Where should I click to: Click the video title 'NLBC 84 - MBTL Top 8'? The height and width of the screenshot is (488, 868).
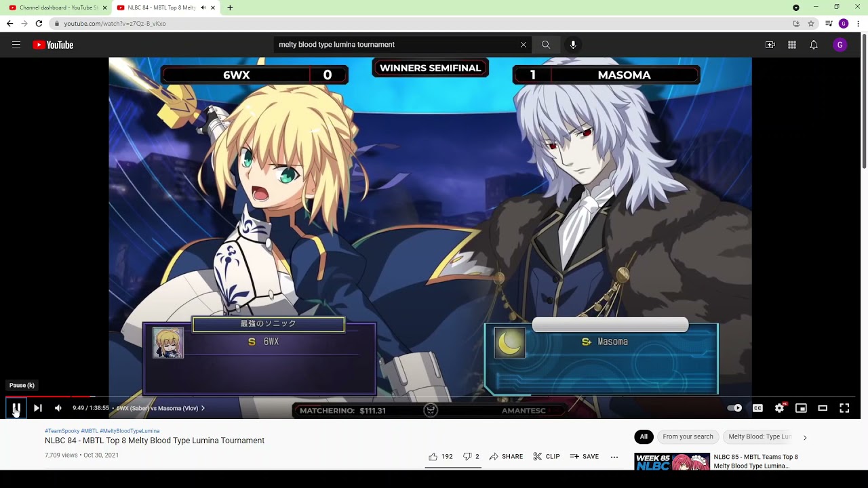155,441
